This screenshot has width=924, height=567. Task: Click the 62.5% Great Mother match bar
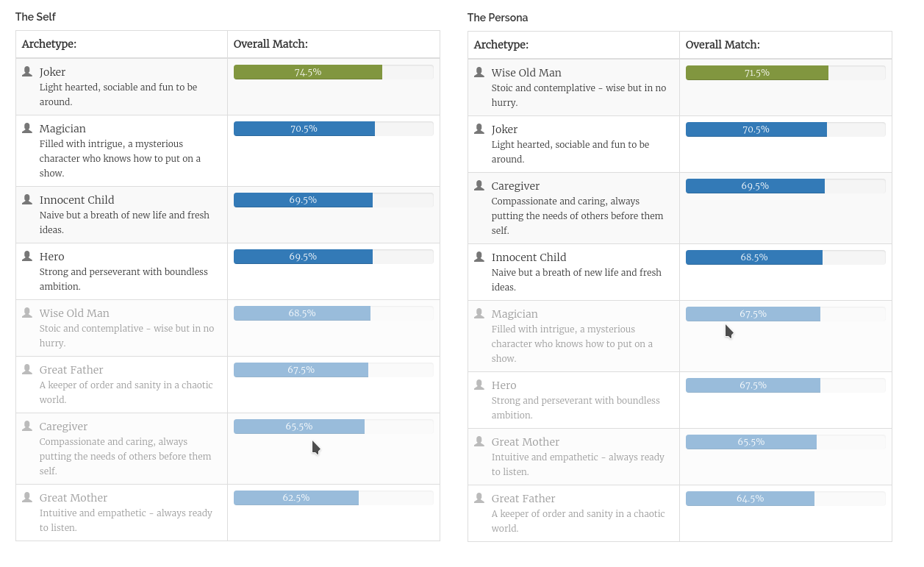296,498
